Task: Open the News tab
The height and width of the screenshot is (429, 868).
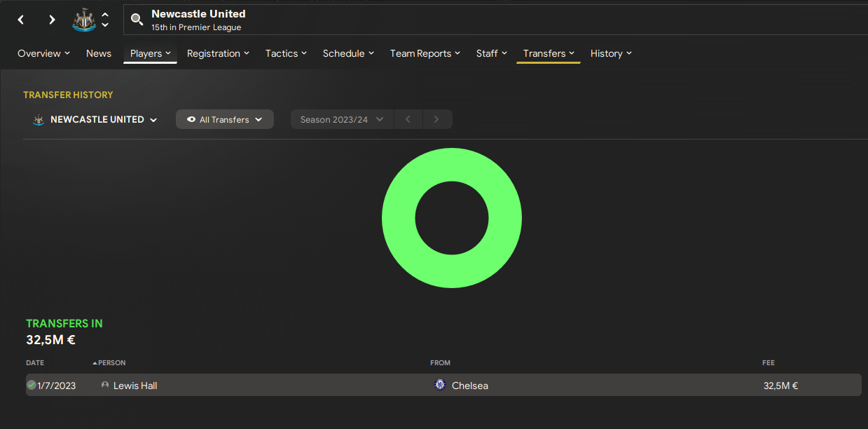Action: point(99,53)
